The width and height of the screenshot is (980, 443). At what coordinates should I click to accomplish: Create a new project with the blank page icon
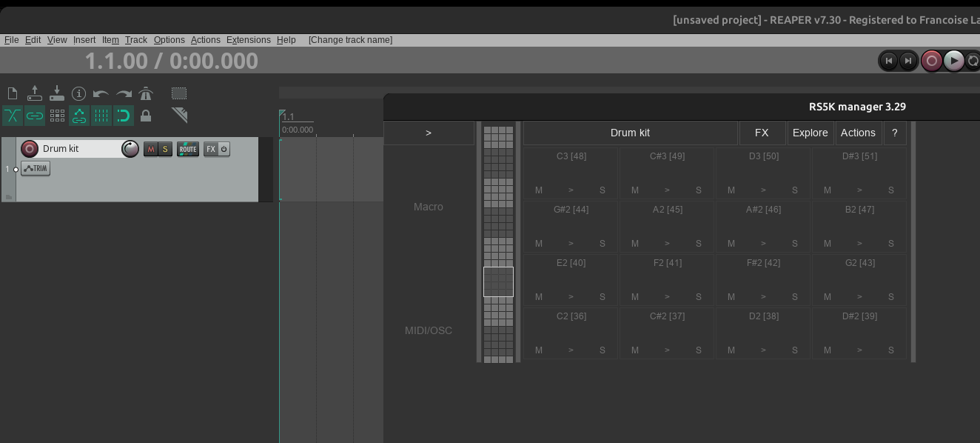pyautogui.click(x=13, y=93)
